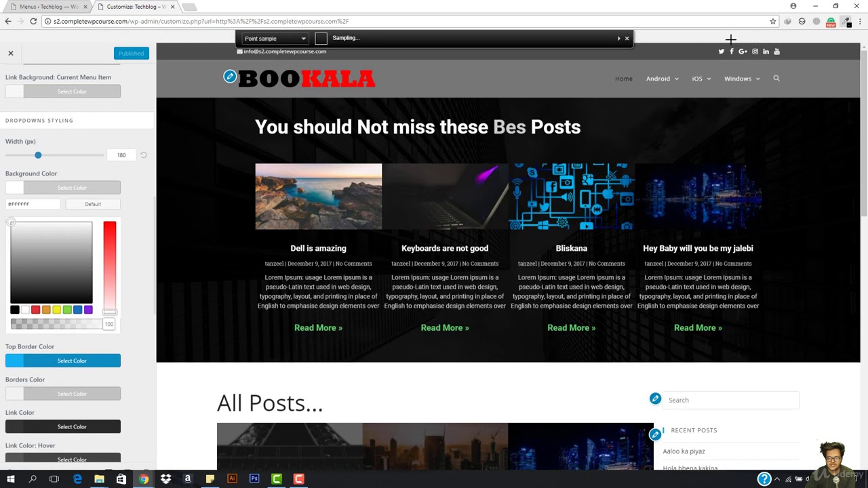
Task: Click Read More under Dell is amazing
Action: [318, 328]
